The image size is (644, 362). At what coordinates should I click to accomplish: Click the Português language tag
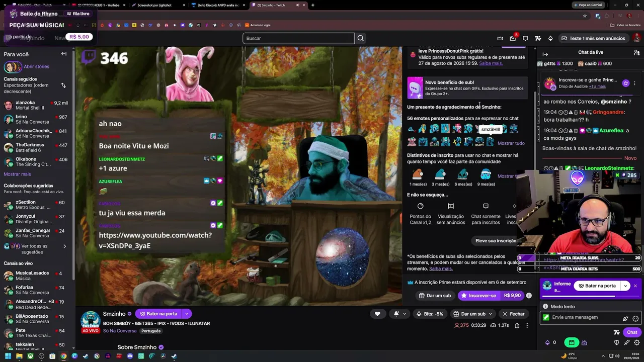(151, 331)
